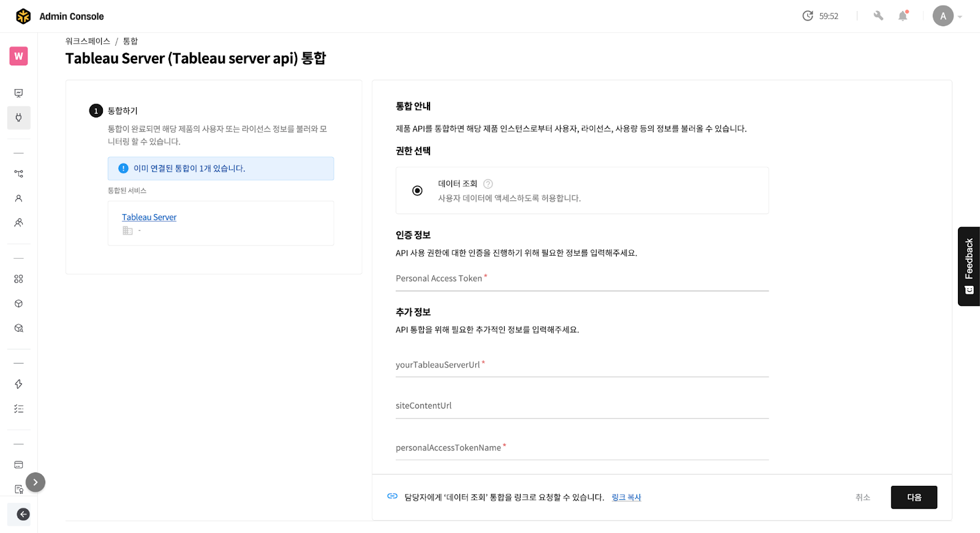Viewport: 980px width, 533px height.
Task: Open the cube product icon in sidebar
Action: click(18, 304)
